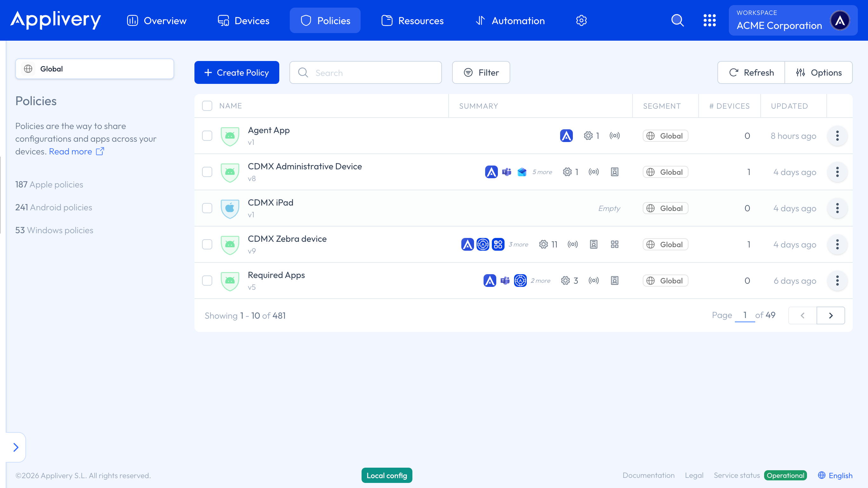Open the Automation tab
Screen dimensions: 868x488
point(510,21)
